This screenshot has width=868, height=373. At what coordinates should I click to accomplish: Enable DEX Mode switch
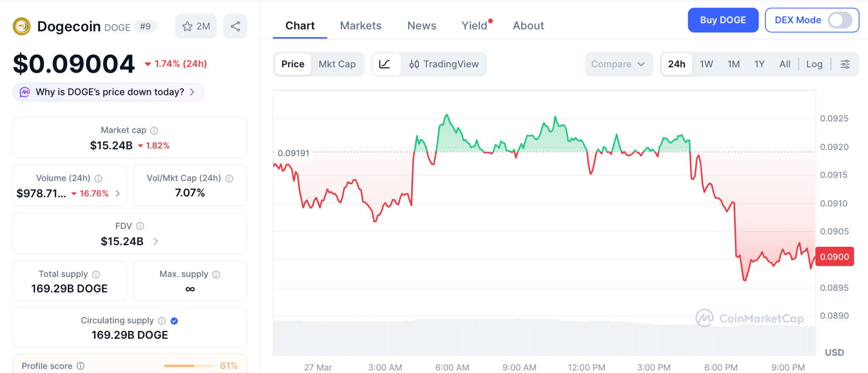click(840, 20)
